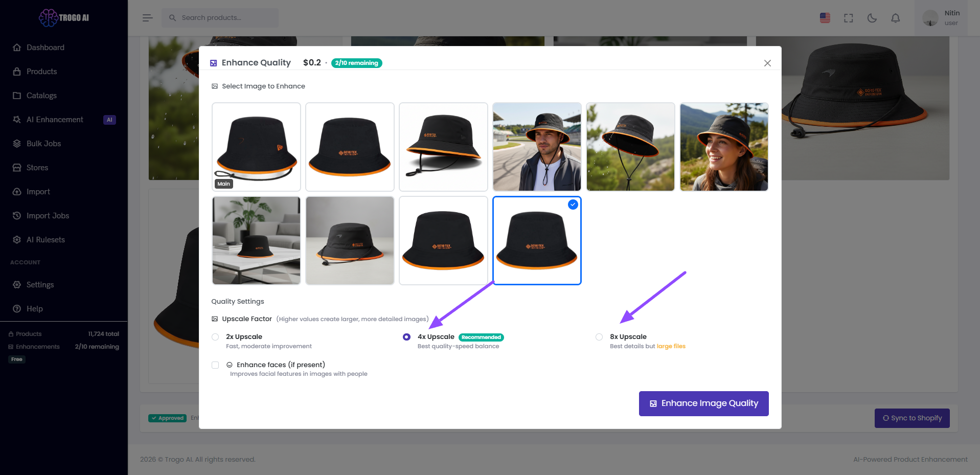Enable the Enhance faces checkbox
This screenshot has height=475, width=980.
[215, 365]
